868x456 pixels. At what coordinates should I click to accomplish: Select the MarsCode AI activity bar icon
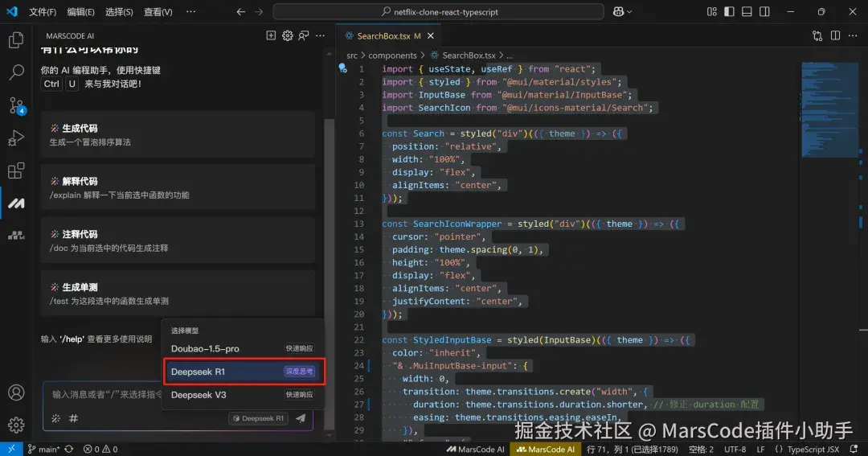coord(16,203)
